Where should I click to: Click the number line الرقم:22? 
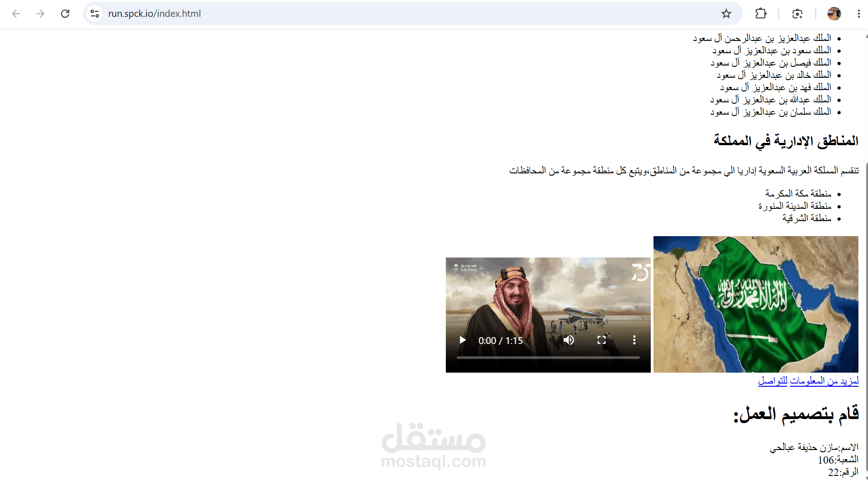point(843,472)
